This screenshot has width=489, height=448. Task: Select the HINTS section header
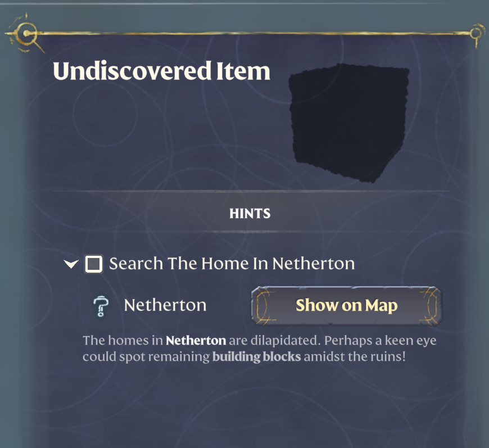pos(250,214)
